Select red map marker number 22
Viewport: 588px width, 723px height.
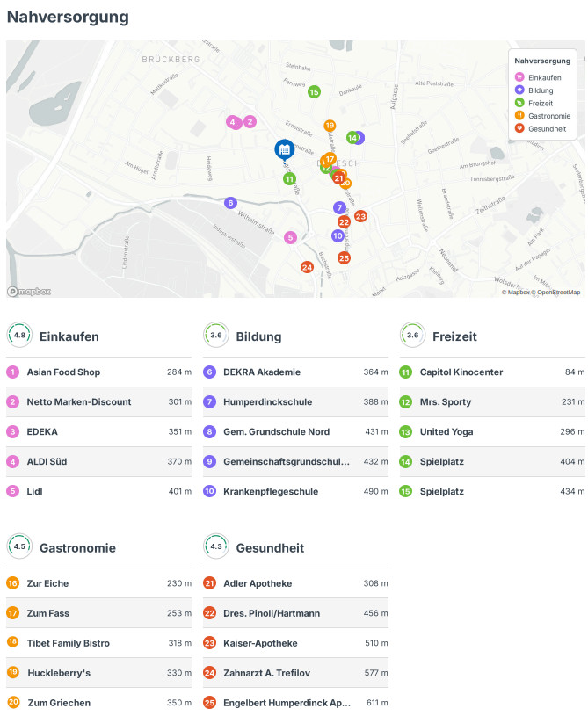344,221
